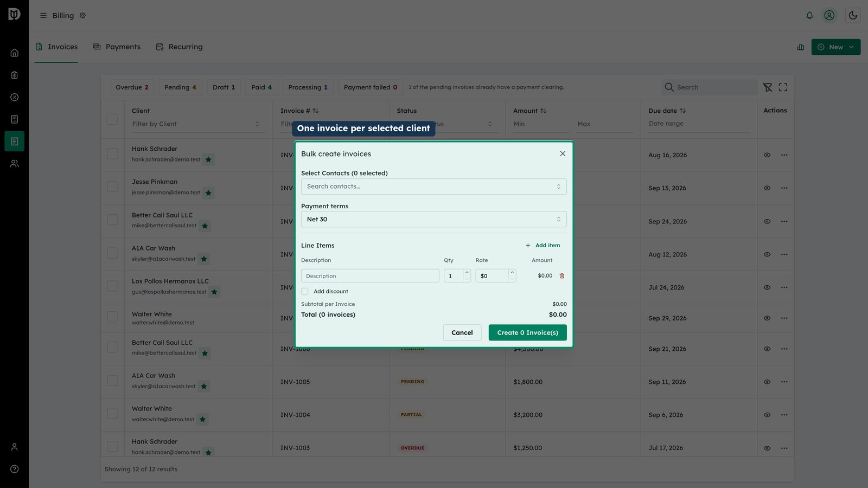868x488 pixels.
Task: Open the contacts people sidebar icon
Action: 15,164
